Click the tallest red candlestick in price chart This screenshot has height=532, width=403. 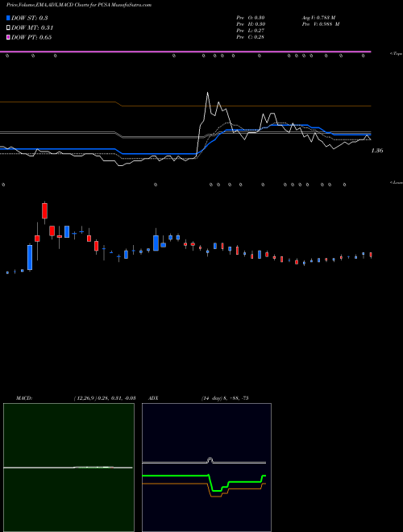pos(44,210)
